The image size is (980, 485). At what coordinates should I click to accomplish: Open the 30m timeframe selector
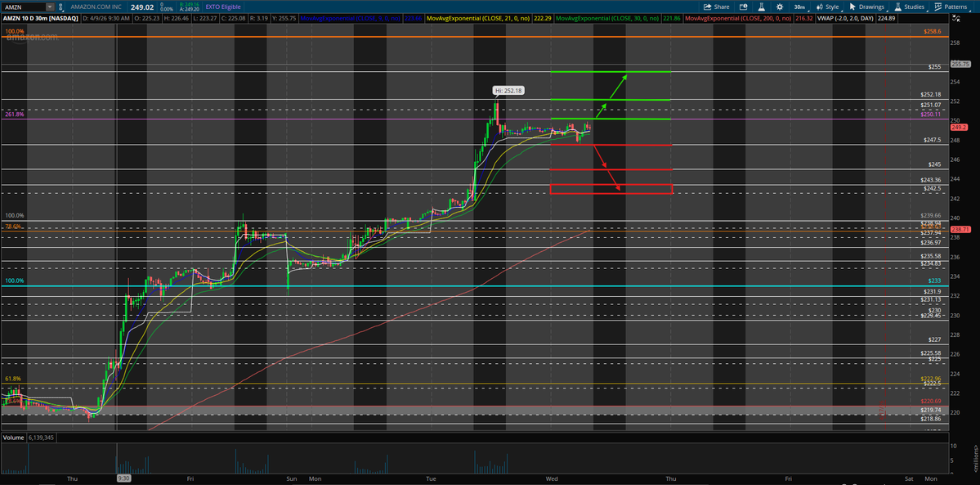799,7
